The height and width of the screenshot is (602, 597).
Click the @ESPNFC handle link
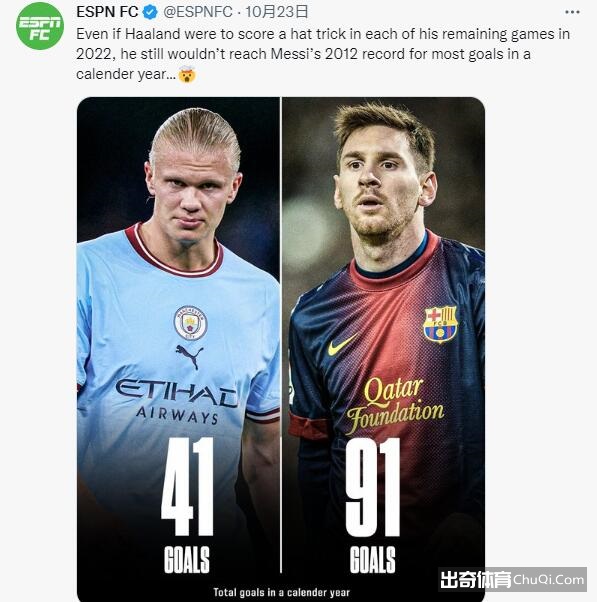[x=198, y=12]
